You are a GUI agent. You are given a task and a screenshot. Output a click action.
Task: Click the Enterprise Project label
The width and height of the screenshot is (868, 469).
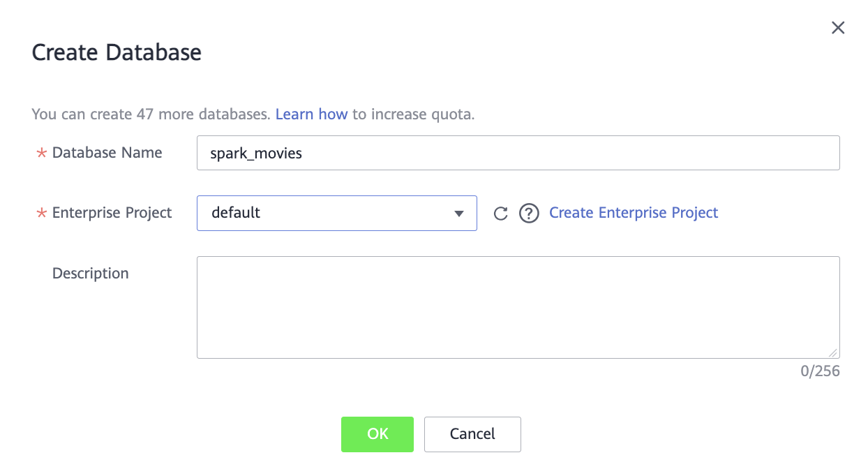point(112,213)
